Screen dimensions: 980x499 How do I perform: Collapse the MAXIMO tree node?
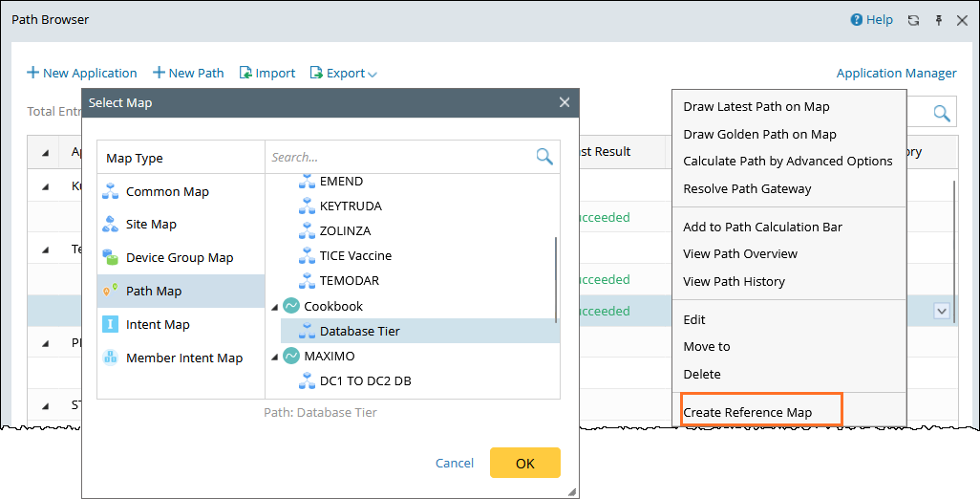[x=276, y=357]
